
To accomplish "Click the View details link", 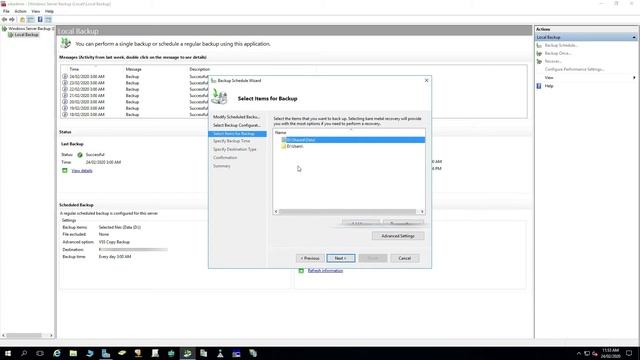I will tap(82, 171).
